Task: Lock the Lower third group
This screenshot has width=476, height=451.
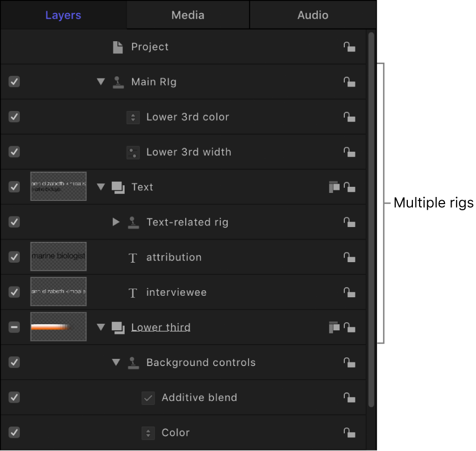Action: tap(349, 327)
